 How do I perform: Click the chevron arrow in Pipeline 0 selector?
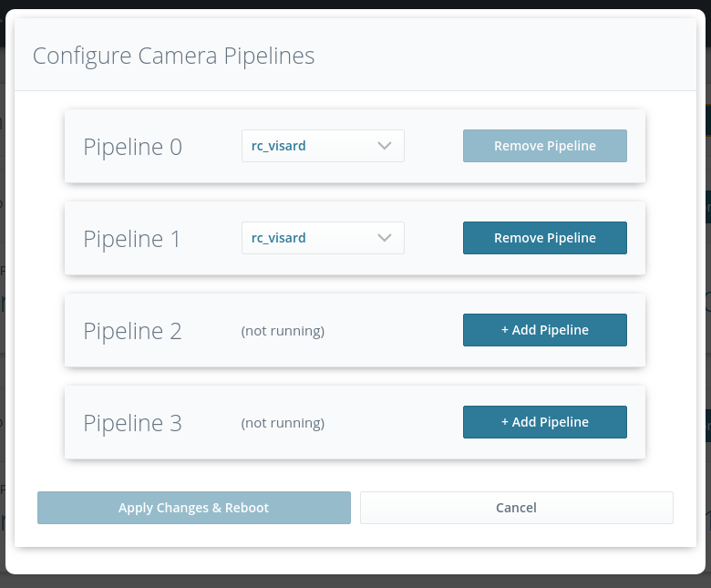pos(384,146)
